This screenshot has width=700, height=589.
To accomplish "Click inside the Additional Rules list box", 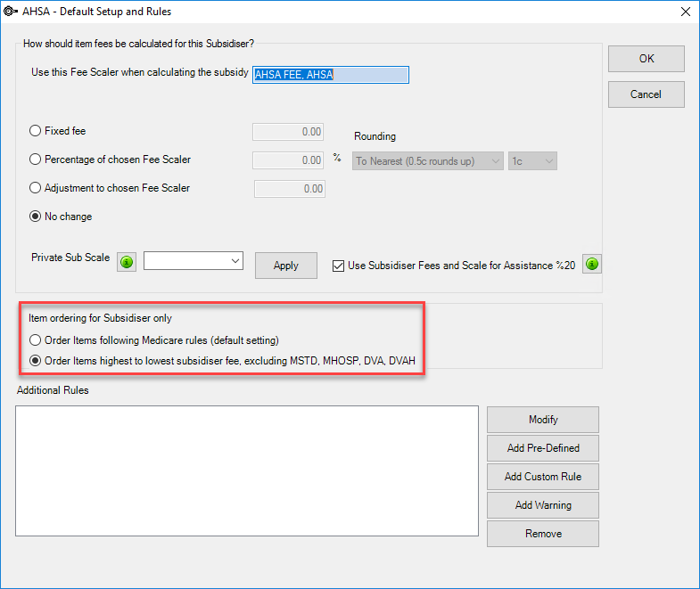I will 247,470.
